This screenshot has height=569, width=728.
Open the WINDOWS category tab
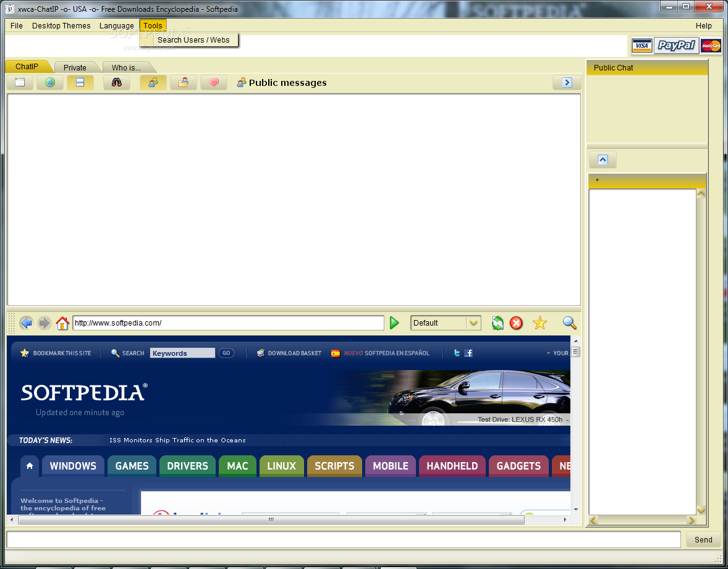click(73, 466)
